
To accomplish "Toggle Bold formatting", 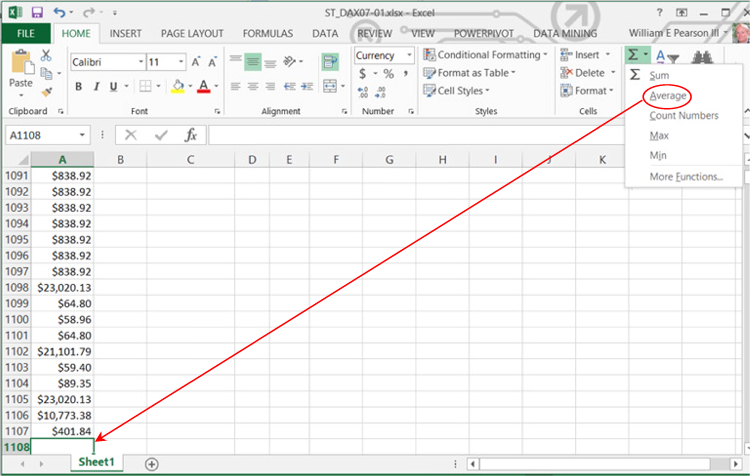I will tap(78, 87).
